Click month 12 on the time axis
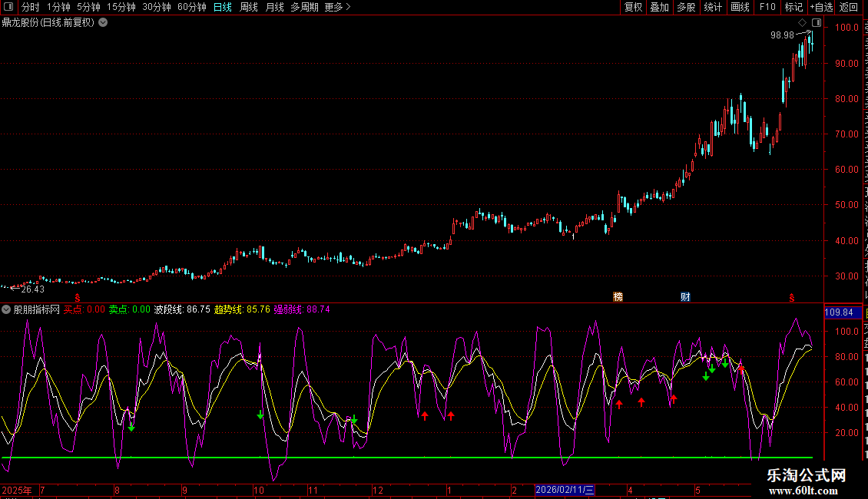This screenshot has width=868, height=499. 377,490
